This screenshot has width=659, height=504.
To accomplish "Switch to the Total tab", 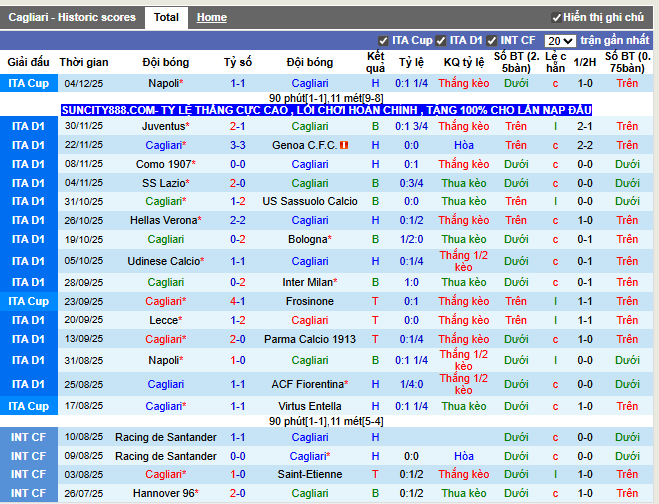I will 166,17.
